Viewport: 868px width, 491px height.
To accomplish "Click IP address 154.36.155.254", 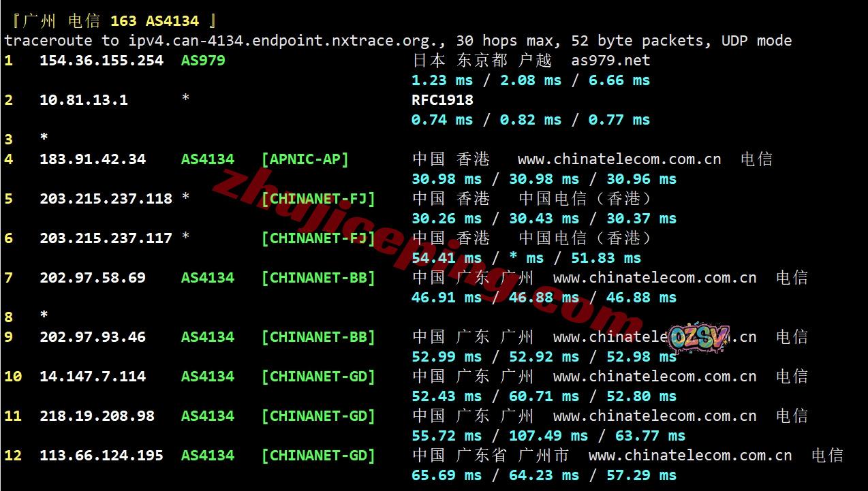I will 102,61.
